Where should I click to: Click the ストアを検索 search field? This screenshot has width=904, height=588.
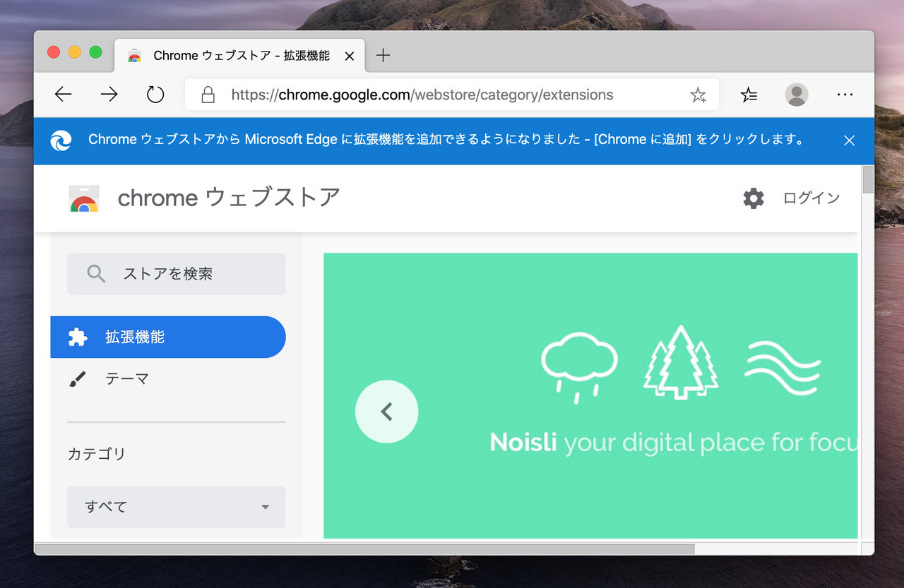click(x=177, y=274)
